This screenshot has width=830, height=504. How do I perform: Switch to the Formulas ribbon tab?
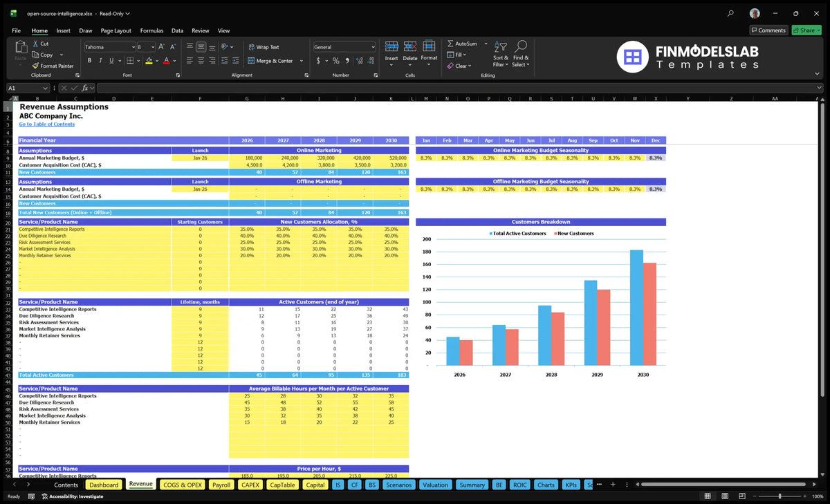151,30
